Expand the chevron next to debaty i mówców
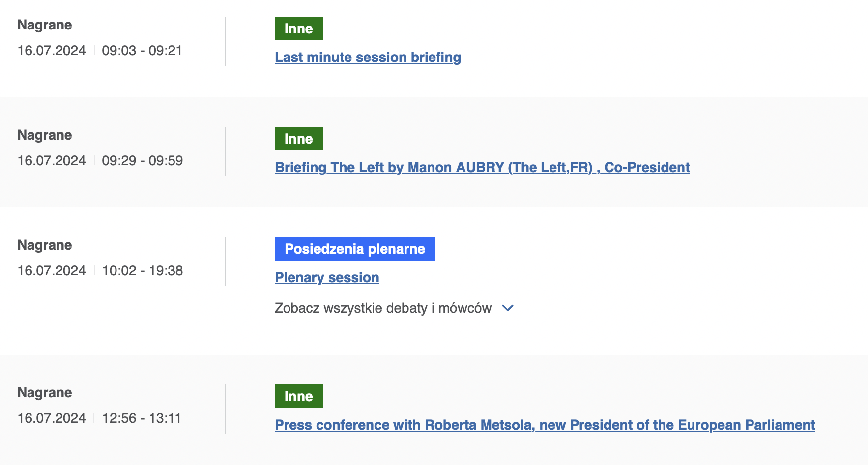The image size is (868, 465). pyautogui.click(x=508, y=308)
